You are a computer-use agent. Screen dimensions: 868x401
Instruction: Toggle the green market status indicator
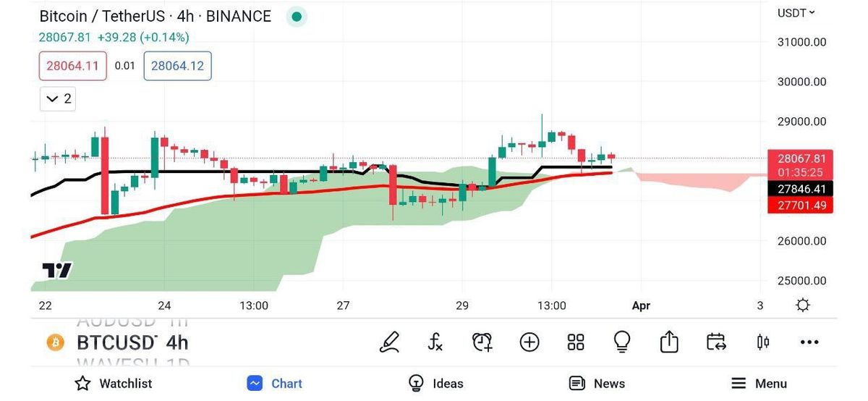click(296, 17)
